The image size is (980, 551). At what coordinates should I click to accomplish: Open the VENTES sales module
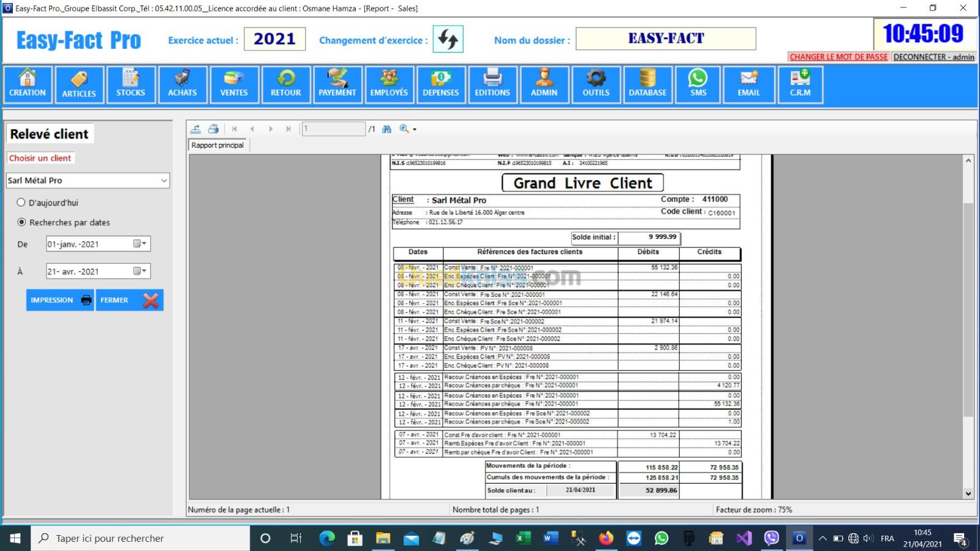coord(234,84)
